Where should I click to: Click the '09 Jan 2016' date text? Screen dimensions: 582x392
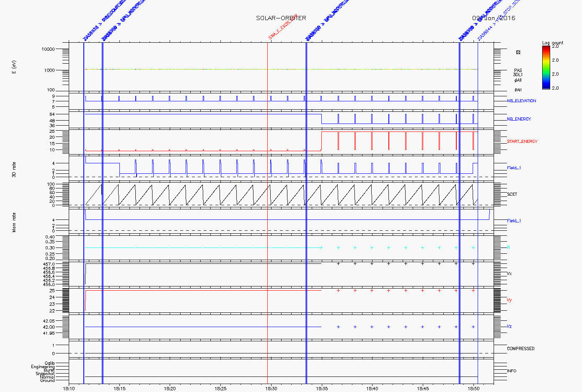point(494,18)
